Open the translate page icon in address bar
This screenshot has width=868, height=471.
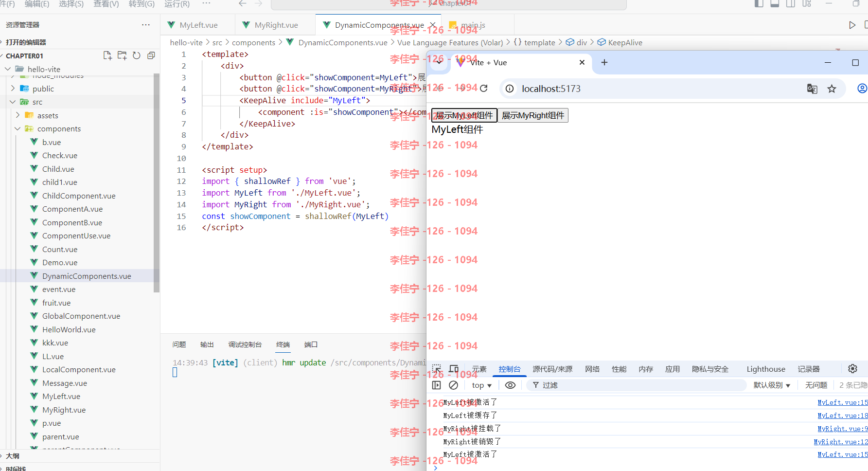click(812, 89)
